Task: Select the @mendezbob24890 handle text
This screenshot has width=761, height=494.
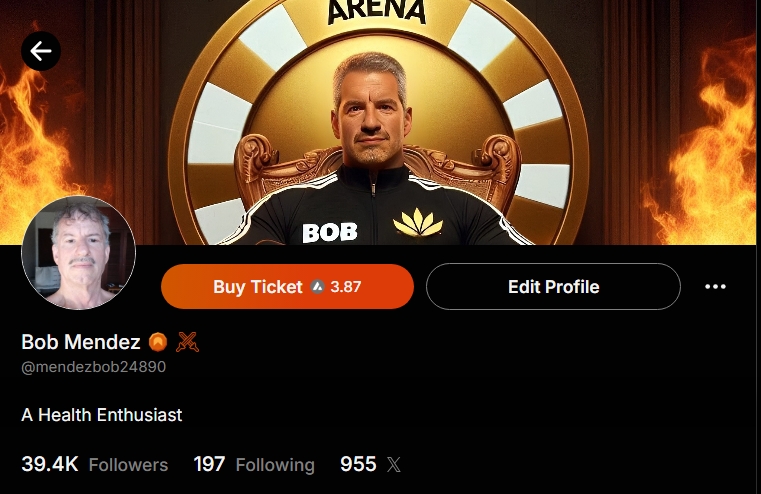Action: pos(94,367)
